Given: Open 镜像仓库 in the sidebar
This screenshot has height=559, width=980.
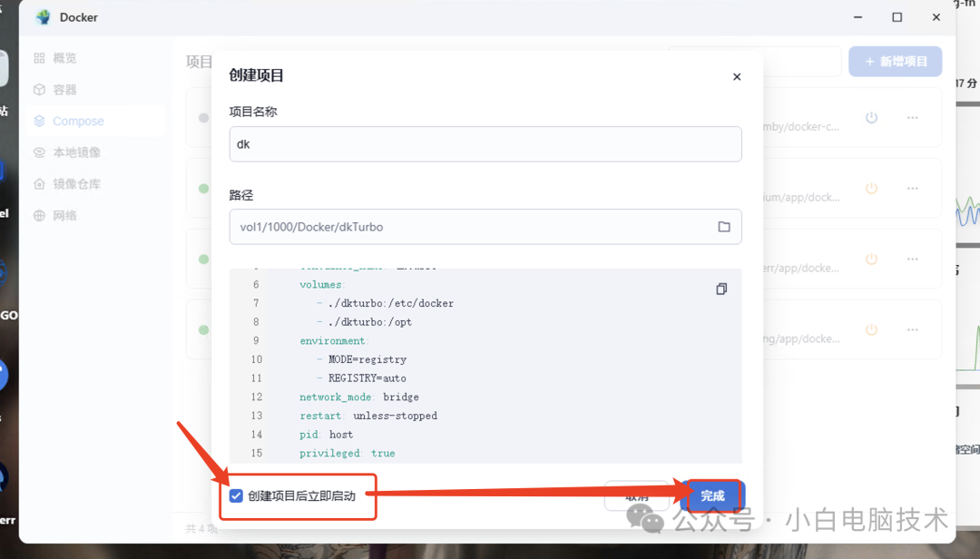Looking at the screenshot, I should tap(76, 184).
